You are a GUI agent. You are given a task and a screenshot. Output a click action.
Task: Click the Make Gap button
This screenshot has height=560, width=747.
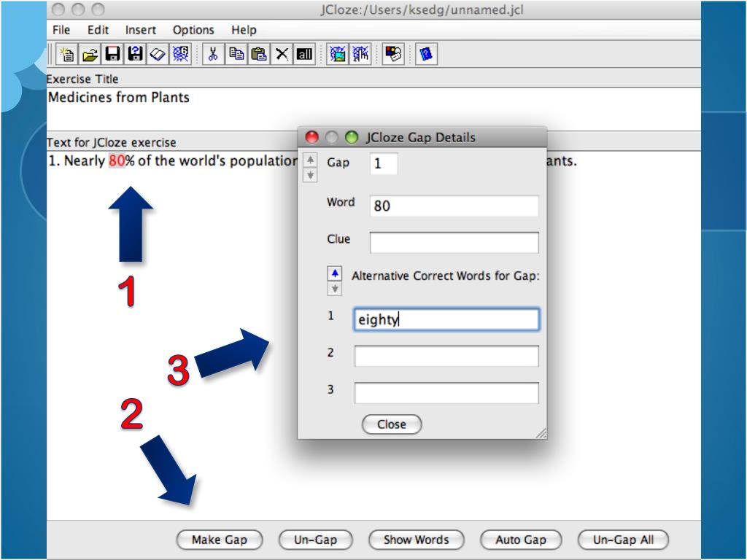click(219, 540)
